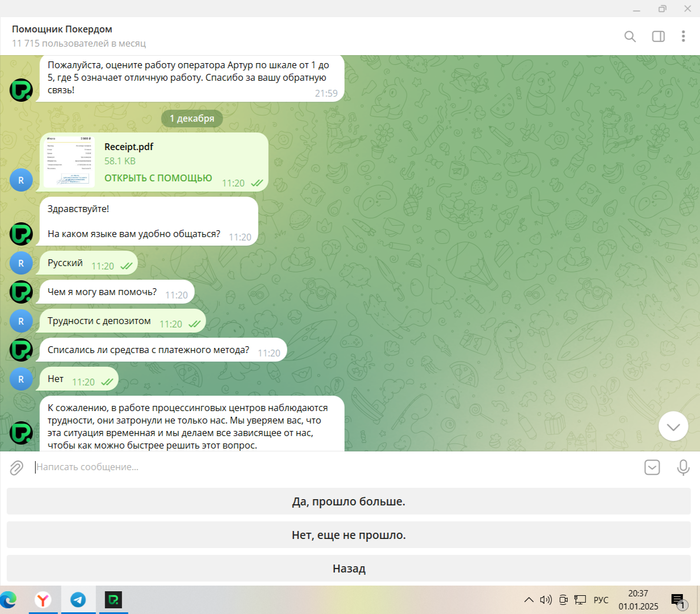The width and height of the screenshot is (700, 614).
Task: Jump to latest message with down-arrow button
Action: (673, 426)
